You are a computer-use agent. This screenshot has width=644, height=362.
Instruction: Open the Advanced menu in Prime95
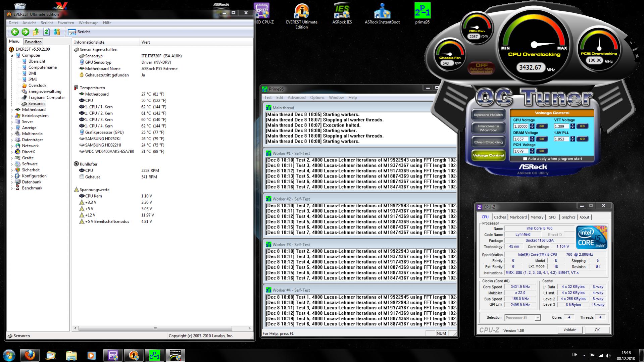[x=296, y=98]
